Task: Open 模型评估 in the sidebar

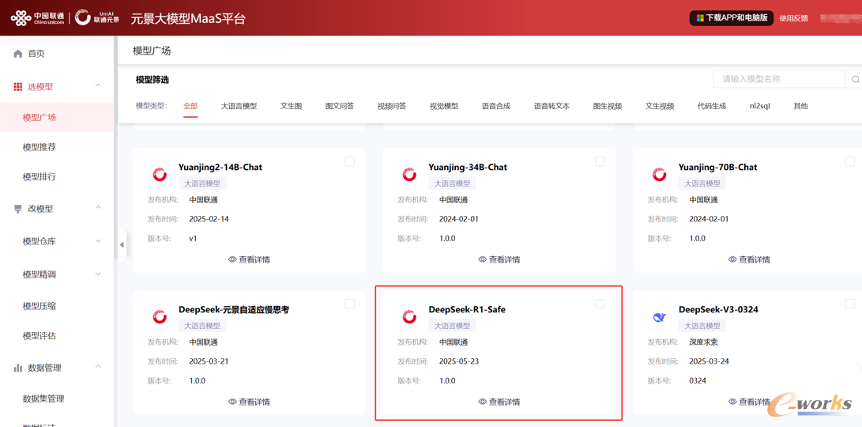Action: (39, 336)
